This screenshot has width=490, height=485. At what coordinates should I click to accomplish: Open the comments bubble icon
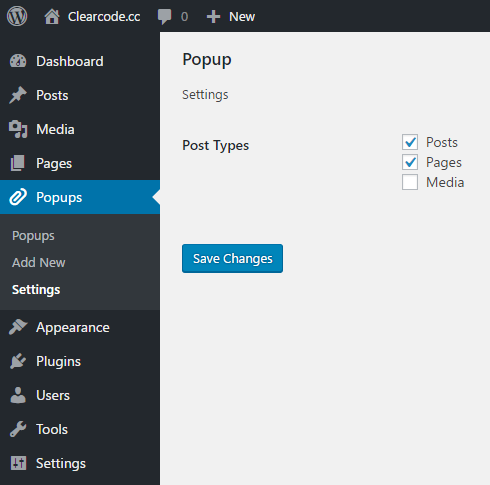[x=164, y=17]
